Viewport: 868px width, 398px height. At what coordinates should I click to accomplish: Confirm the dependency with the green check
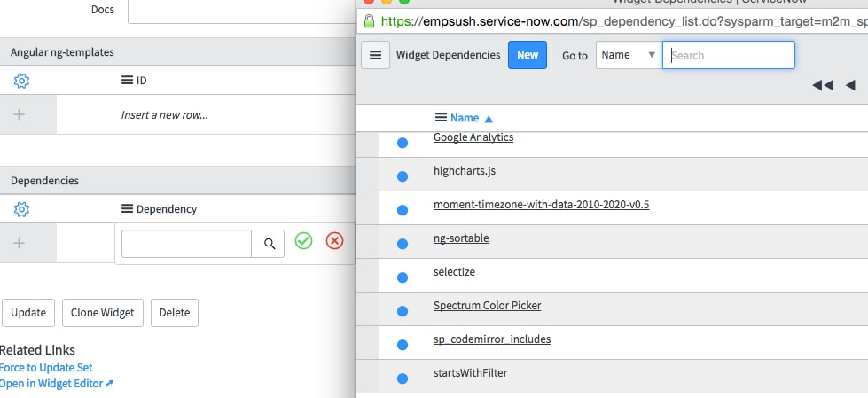[303, 240]
